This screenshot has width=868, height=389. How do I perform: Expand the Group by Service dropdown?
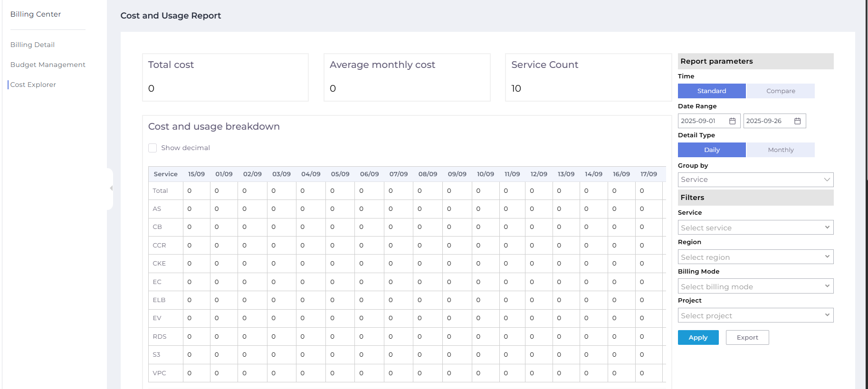[x=755, y=180]
